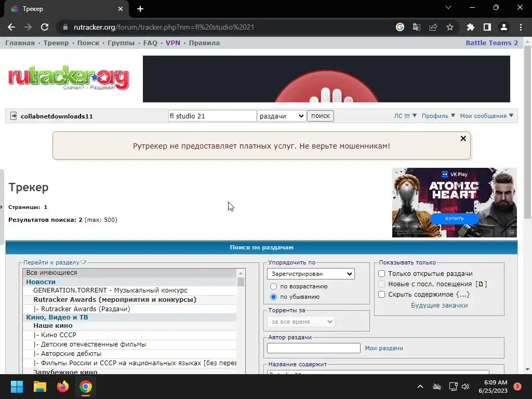Open Поиск in the top navigation
Image resolution: width=532 pixels, height=399 pixels.
88,43
